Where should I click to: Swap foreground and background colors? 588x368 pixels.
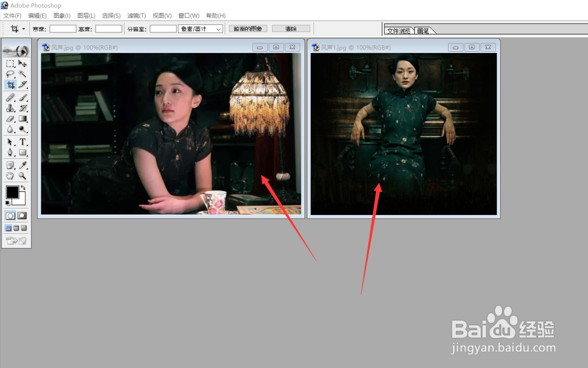(23, 187)
